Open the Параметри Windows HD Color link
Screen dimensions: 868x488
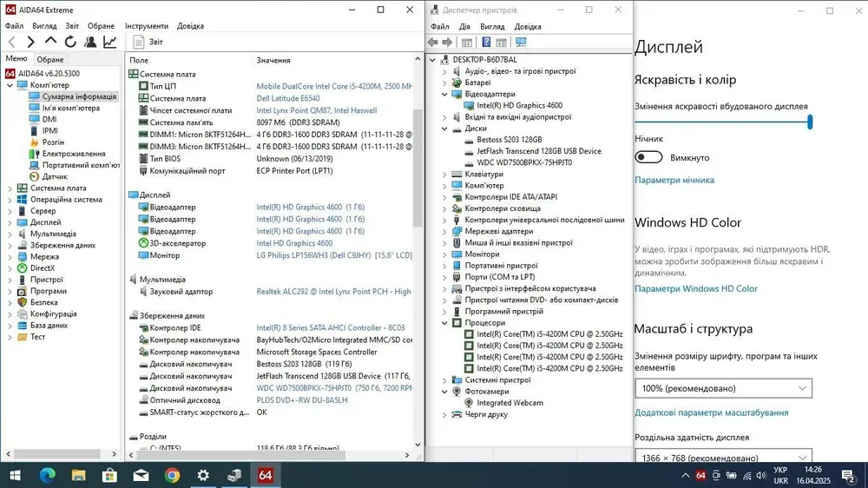point(695,288)
